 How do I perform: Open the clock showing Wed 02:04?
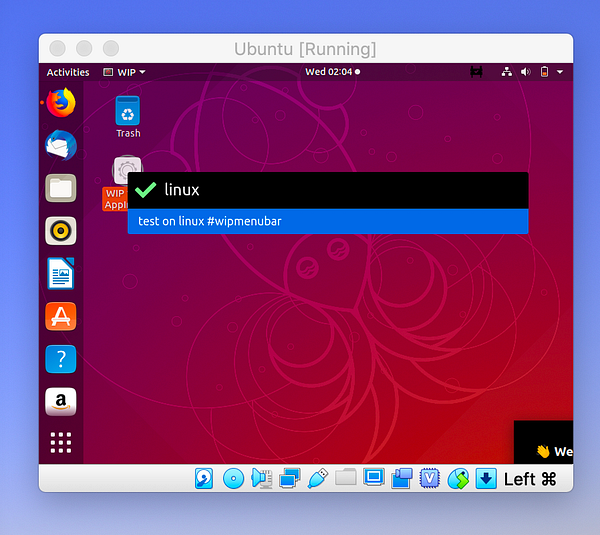pyautogui.click(x=332, y=72)
